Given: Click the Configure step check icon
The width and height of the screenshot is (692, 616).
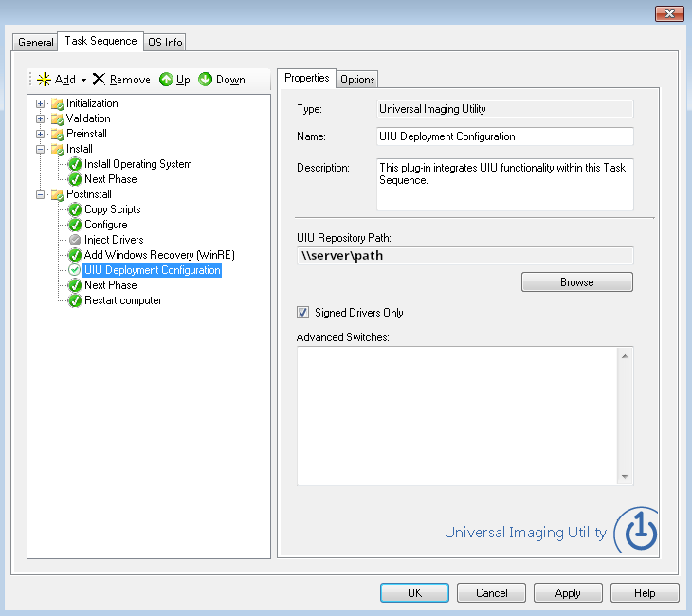Looking at the screenshot, I should 75,225.
